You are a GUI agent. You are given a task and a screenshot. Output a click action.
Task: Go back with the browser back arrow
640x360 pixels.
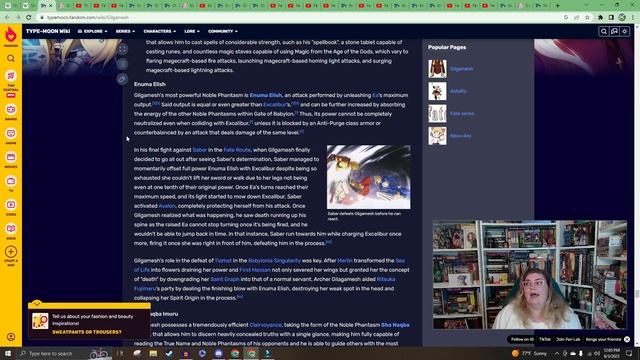pos(7,18)
